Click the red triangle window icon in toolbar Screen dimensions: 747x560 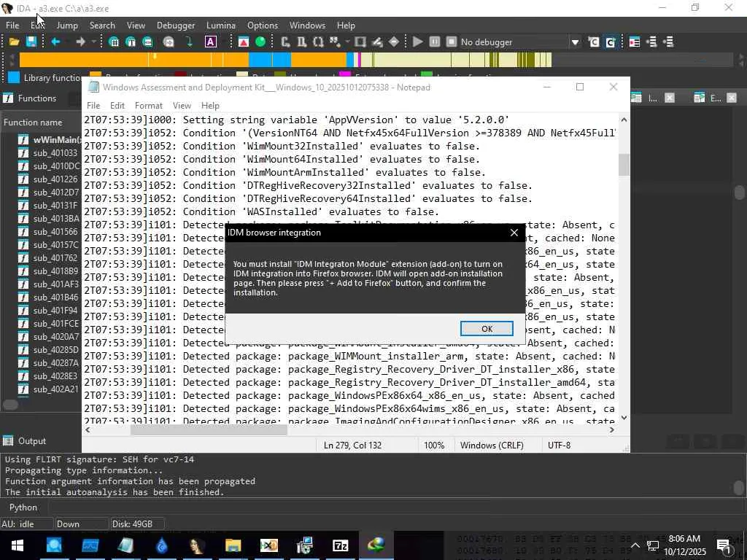tap(244, 42)
